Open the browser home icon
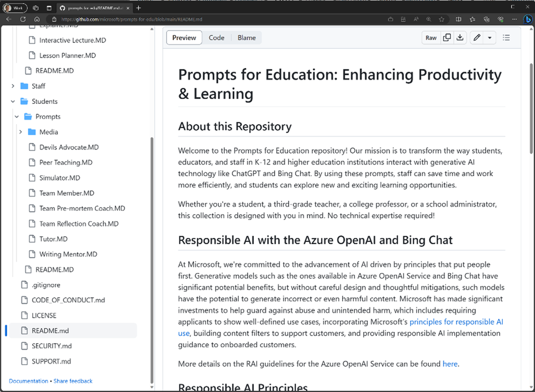 pyautogui.click(x=37, y=19)
